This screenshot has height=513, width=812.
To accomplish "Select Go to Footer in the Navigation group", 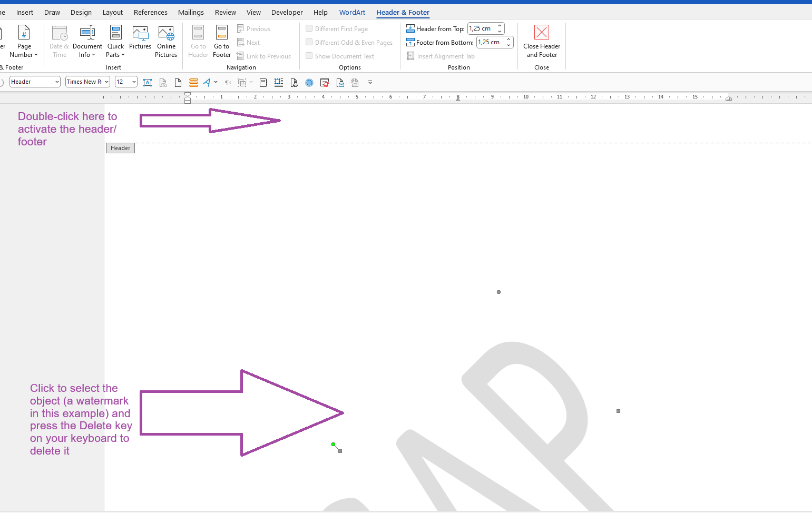I will click(221, 41).
